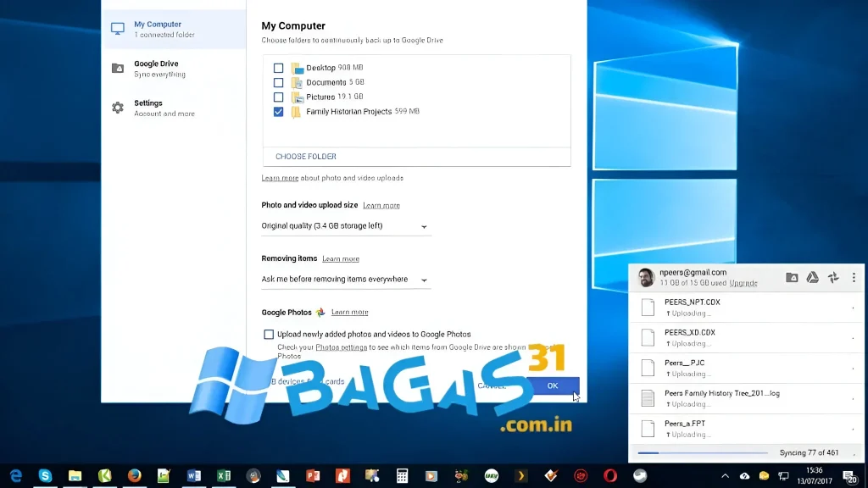Open the Original quality upload size dropdown

coord(346,225)
